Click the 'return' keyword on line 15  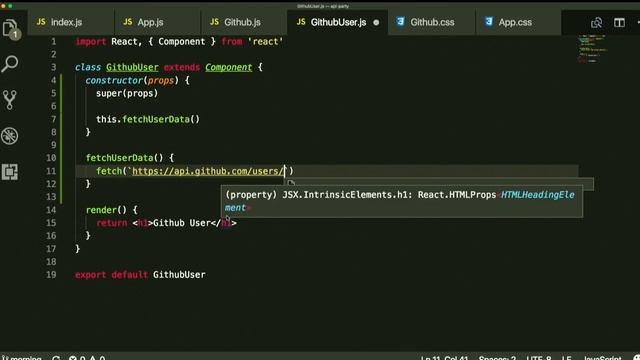tap(111, 223)
